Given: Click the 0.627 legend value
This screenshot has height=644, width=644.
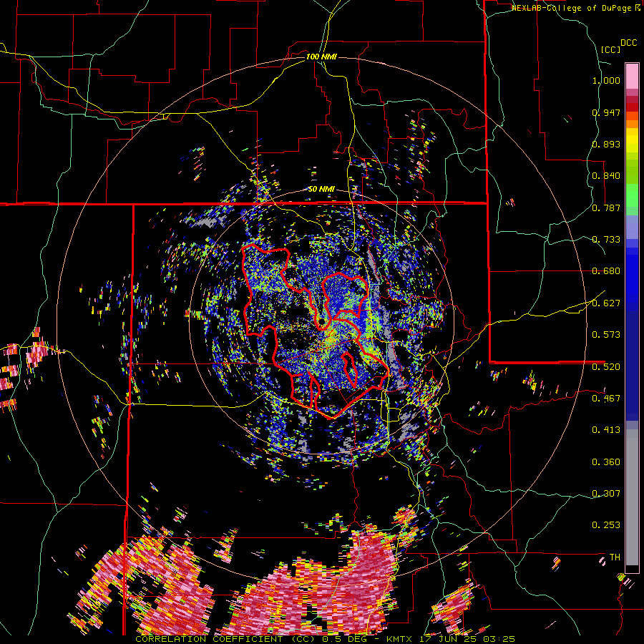Looking at the screenshot, I should (x=606, y=303).
